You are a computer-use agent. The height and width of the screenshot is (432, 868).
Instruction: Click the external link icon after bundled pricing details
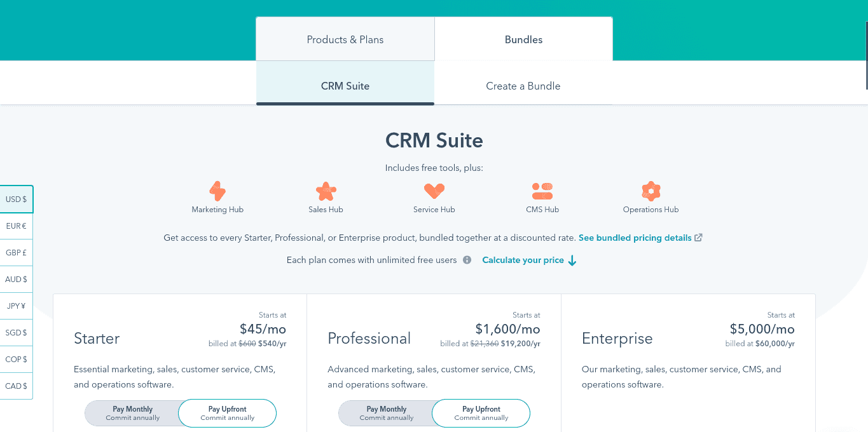click(698, 238)
